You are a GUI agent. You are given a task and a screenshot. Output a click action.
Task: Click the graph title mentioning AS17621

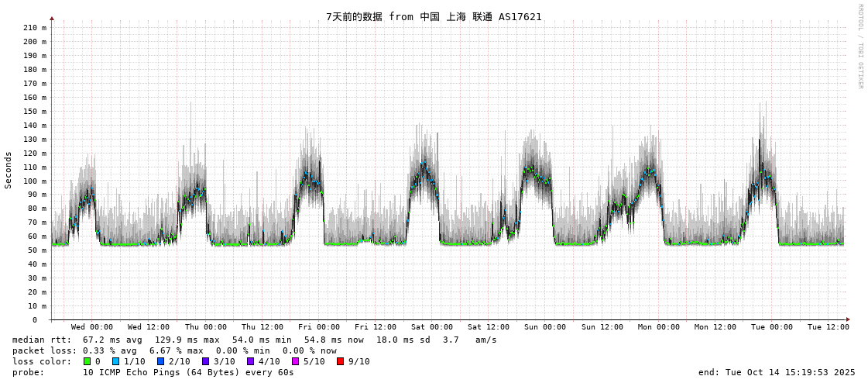(434, 16)
